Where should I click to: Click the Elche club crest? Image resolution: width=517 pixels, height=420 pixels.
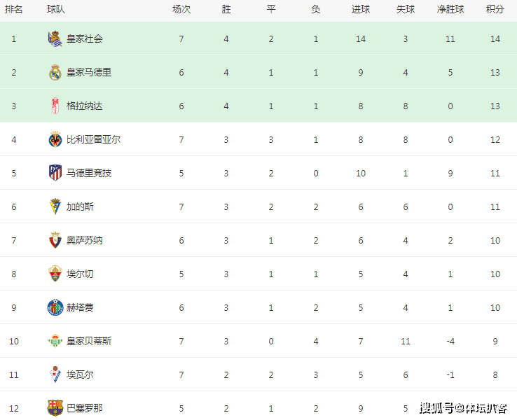(55, 274)
